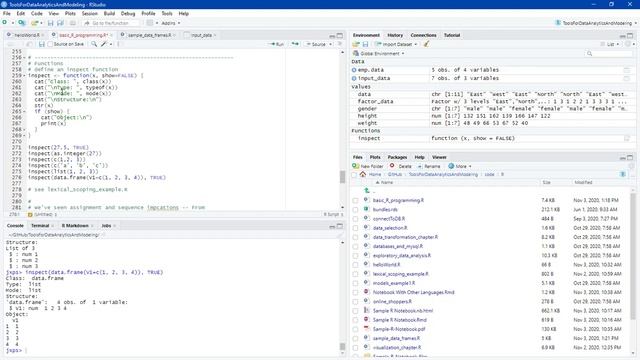Viewport: 640px width, 360px height.
Task: Refresh environment icon in Environment pane
Action: 629,44
